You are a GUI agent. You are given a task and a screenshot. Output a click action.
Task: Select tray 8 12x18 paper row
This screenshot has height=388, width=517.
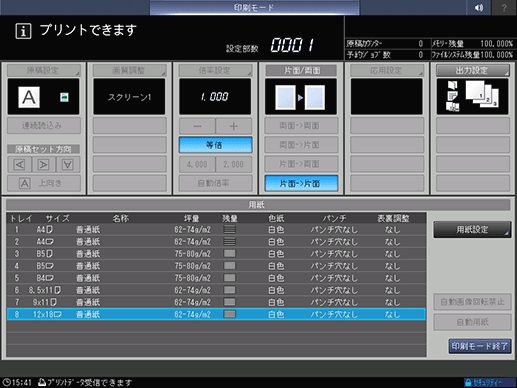click(x=216, y=314)
